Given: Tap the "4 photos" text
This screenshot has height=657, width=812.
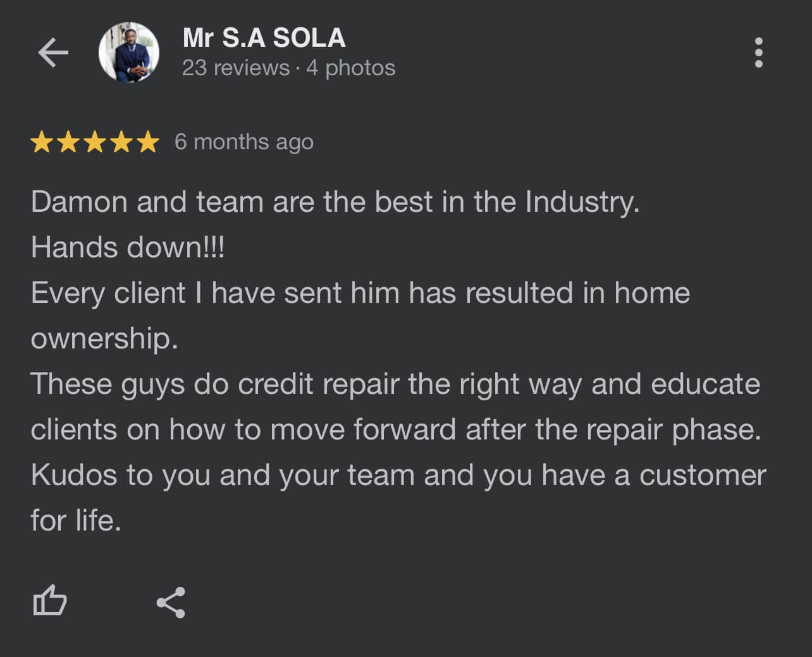Looking at the screenshot, I should point(351,68).
